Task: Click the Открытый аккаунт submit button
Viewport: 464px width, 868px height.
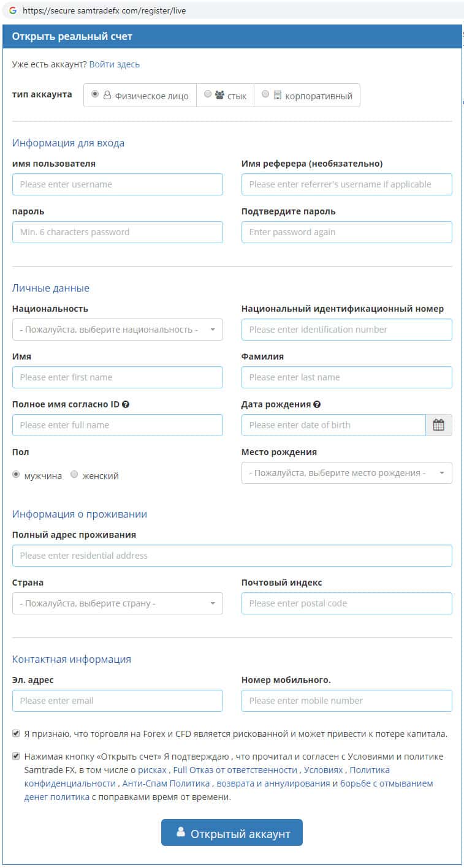Action: tap(232, 833)
